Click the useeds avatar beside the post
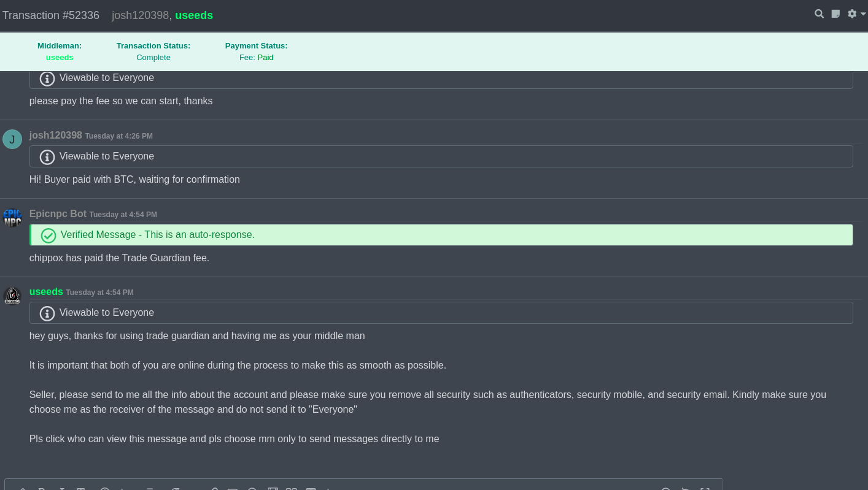This screenshot has width=868, height=490. pos(12,296)
